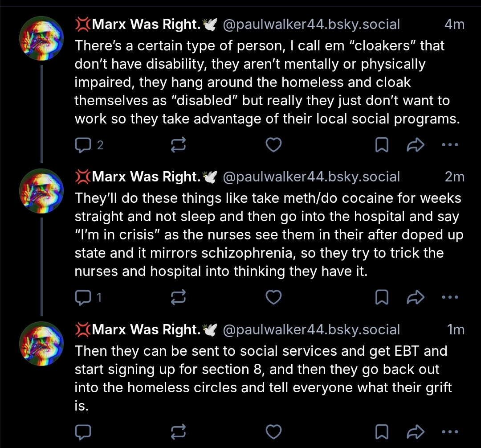Reply to the first post about "cloakers"
The width and height of the screenshot is (481, 448).
pyautogui.click(x=83, y=144)
